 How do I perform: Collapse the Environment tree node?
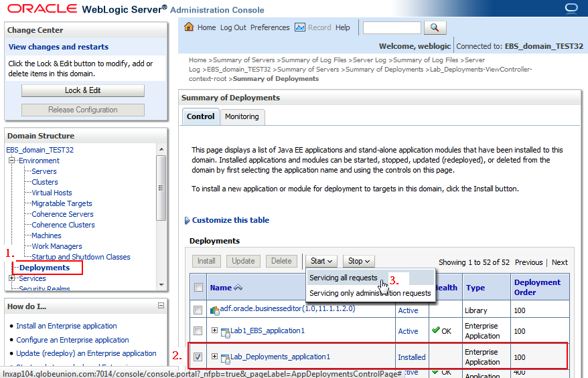11,161
